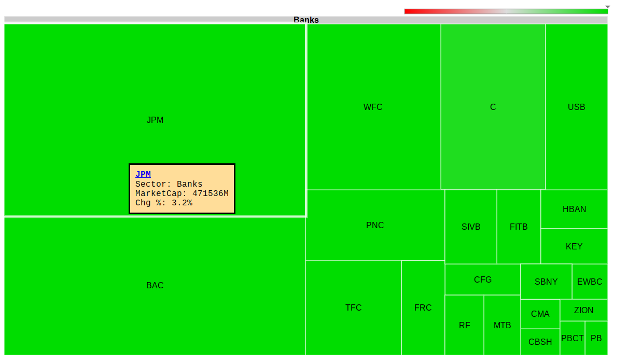The width and height of the screenshot is (628, 364).
Task: Choose the C (Citigroup) tile
Action: (x=493, y=107)
